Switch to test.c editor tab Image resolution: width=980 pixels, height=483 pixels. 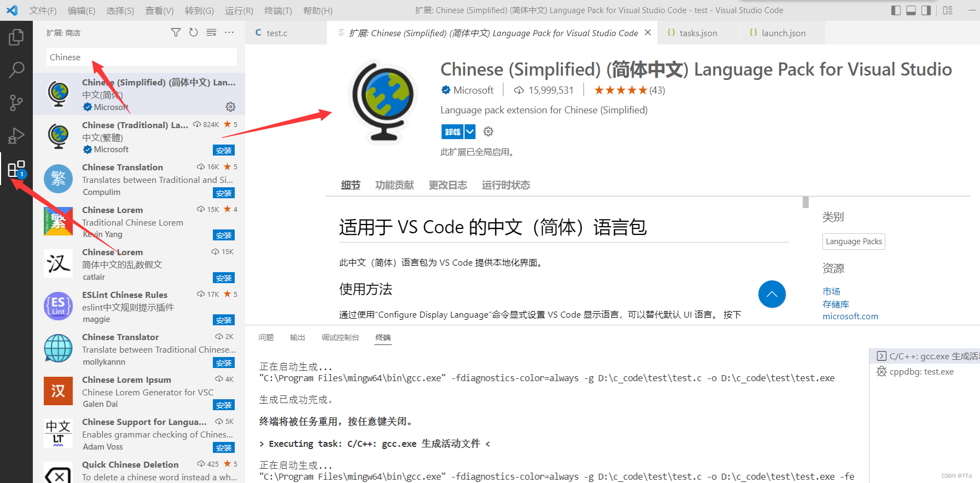[x=286, y=33]
